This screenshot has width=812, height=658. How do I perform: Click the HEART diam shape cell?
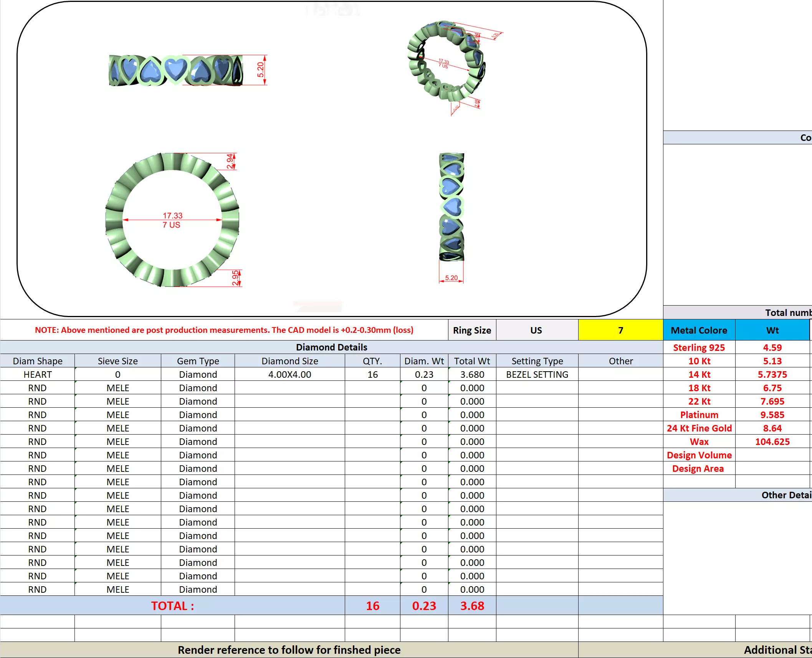pos(37,374)
